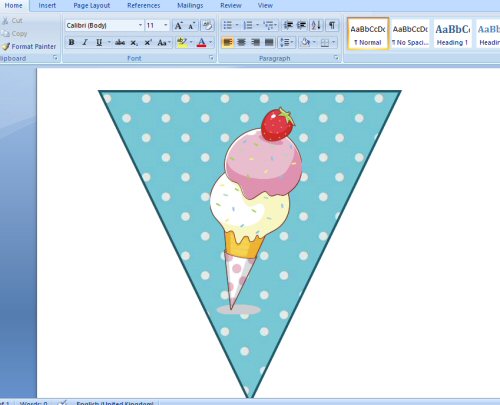
Task: Toggle Align Text Left button
Action: [228, 42]
